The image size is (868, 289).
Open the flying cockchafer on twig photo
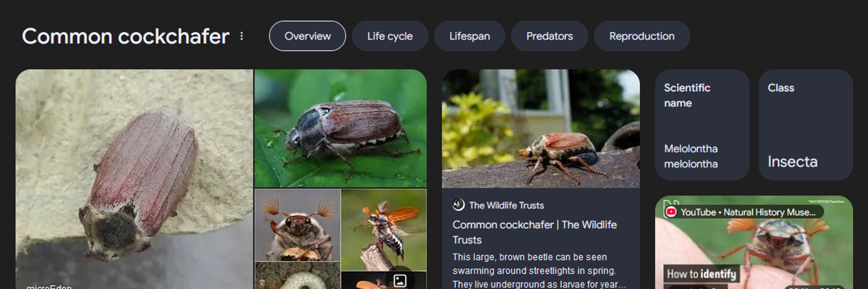point(384,230)
